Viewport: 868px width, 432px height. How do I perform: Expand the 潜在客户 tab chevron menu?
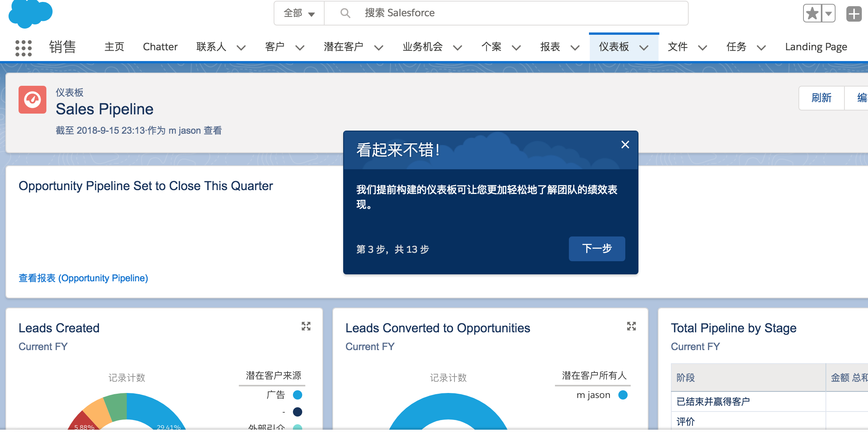379,48
